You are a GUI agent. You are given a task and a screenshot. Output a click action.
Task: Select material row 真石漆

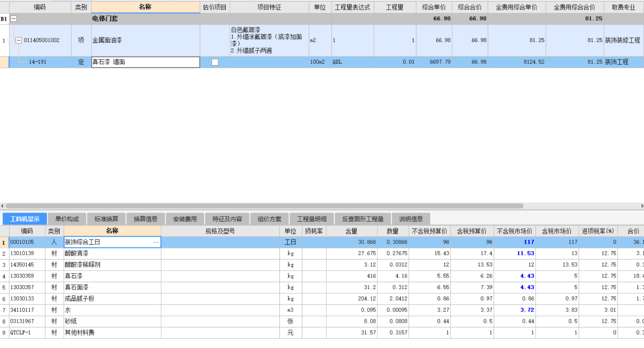(x=112, y=276)
